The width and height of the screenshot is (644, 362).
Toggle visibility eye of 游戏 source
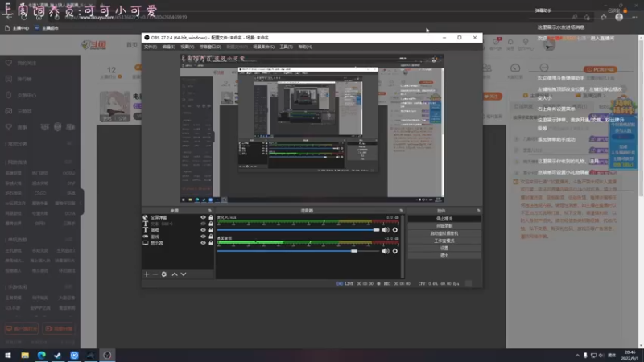[203, 237]
